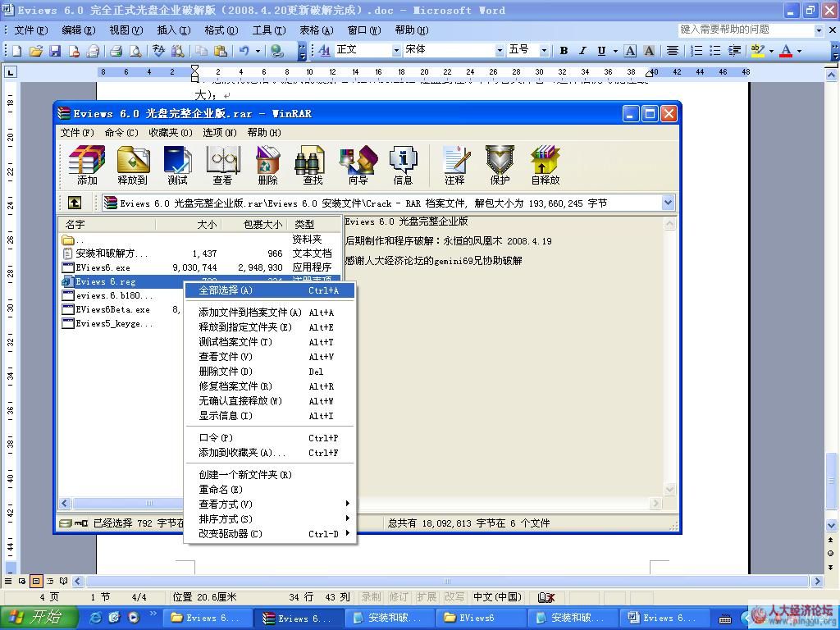Click the help question input box
Image resolution: width=840 pixels, height=630 pixels.
(x=746, y=30)
